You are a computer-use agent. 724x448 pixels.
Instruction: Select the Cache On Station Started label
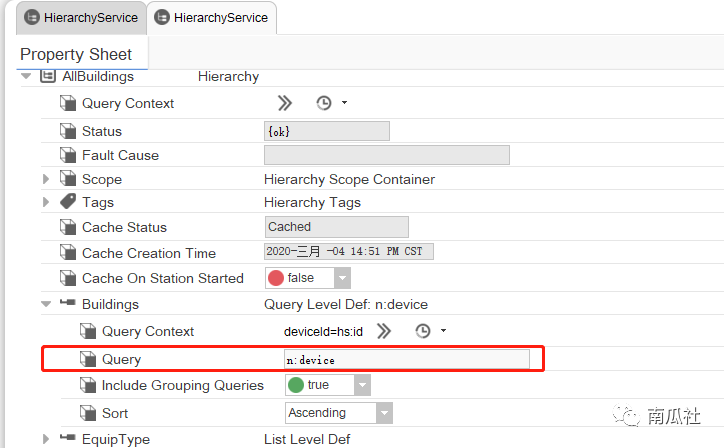[163, 278]
